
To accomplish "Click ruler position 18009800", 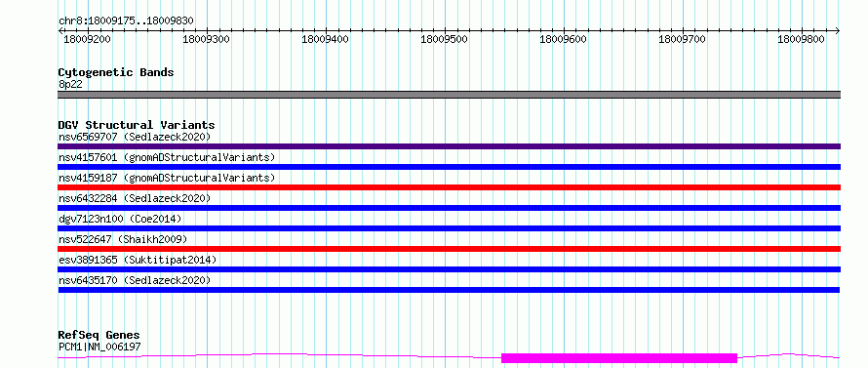I will point(802,39).
